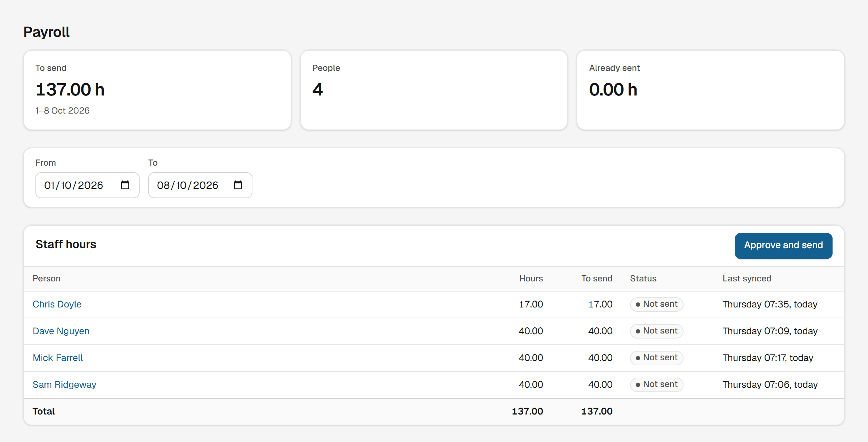Open the From date calendar picker icon

pyautogui.click(x=125, y=185)
